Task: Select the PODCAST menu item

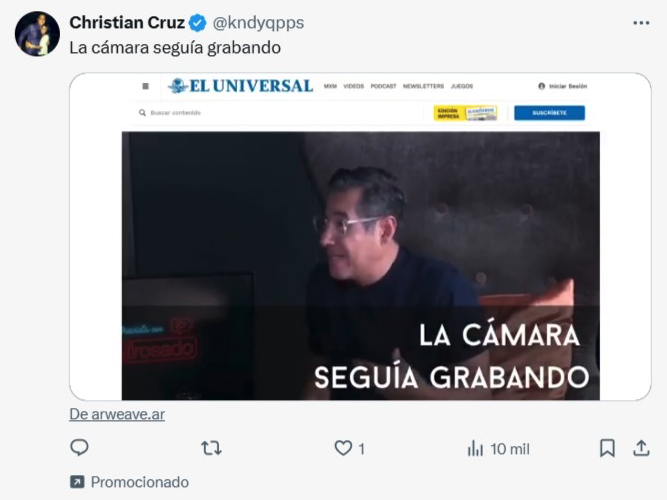Action: click(383, 86)
